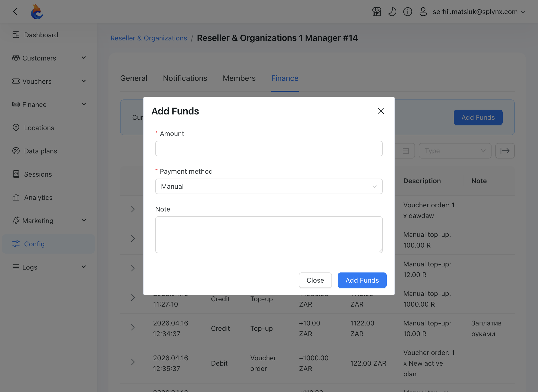
Task: Click the Logs list icon
Action: [x=16, y=267]
